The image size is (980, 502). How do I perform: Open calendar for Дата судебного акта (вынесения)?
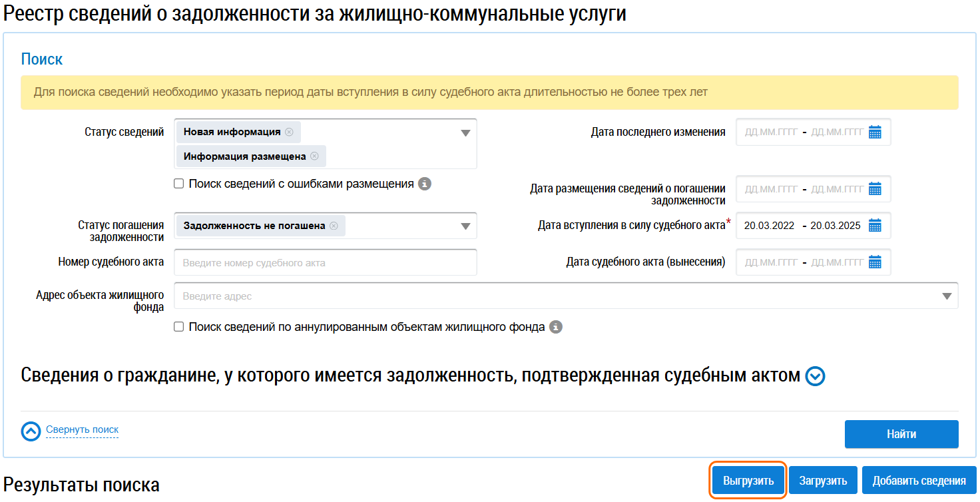coord(875,262)
